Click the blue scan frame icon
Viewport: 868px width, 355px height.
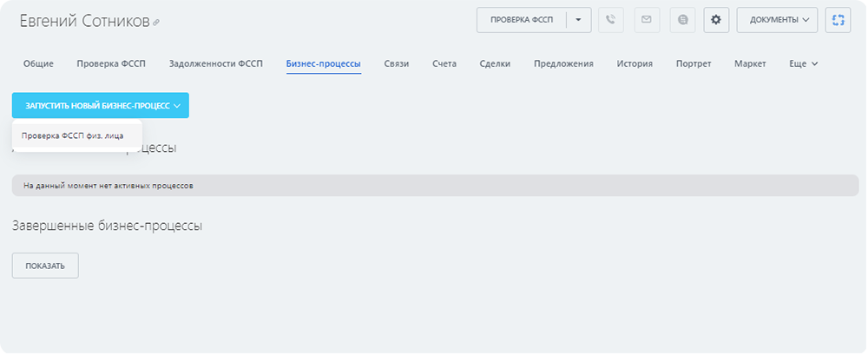tap(838, 20)
